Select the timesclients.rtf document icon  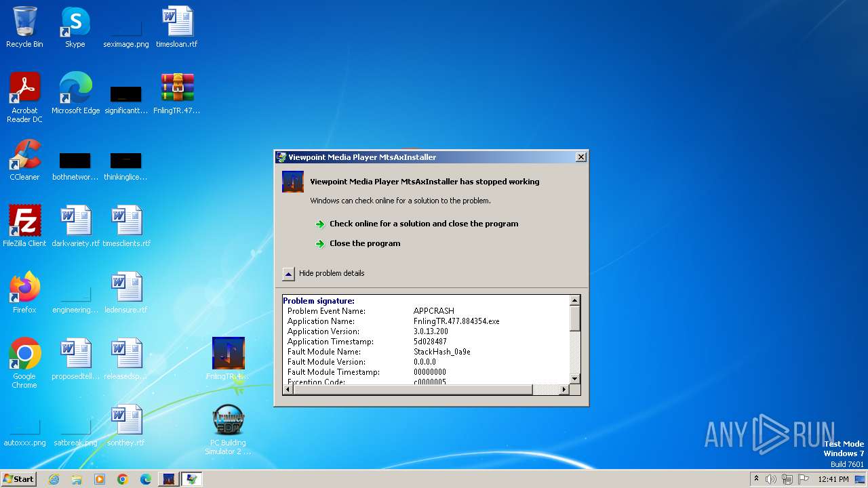(126, 226)
